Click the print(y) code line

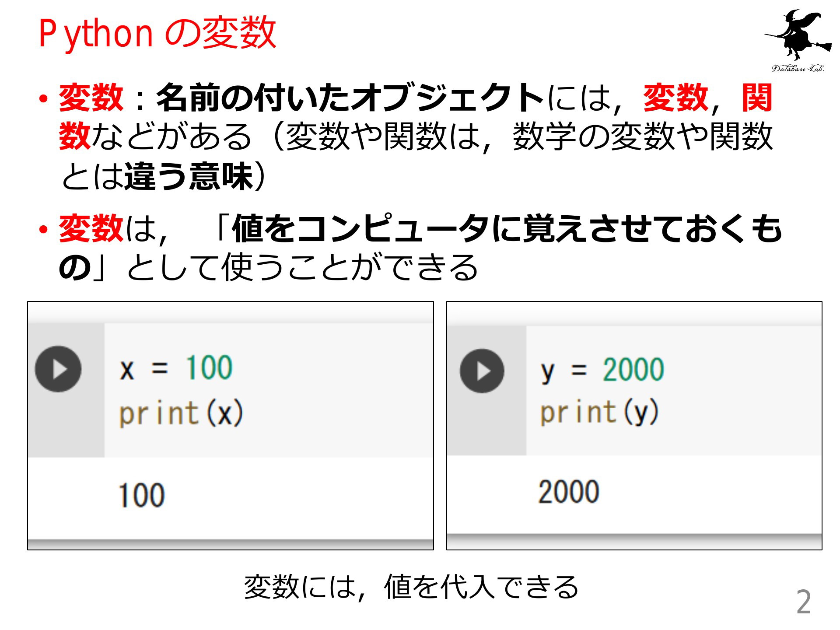[599, 412]
